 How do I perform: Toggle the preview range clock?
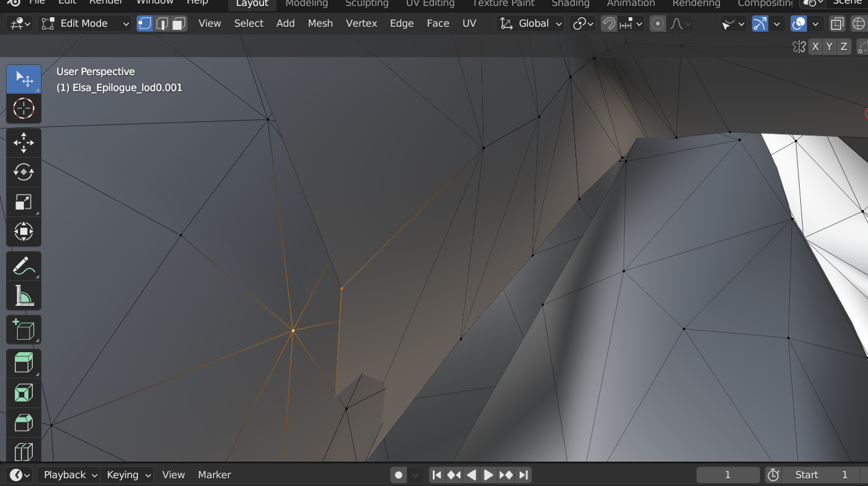(773, 475)
